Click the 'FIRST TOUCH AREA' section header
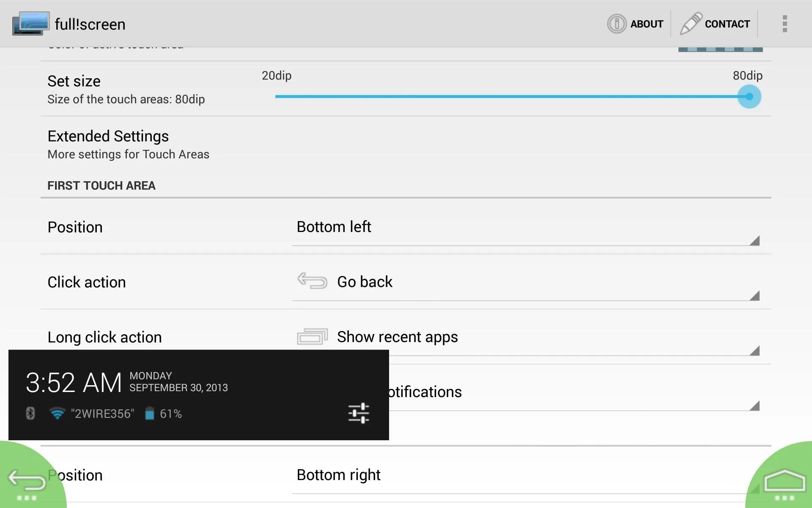This screenshot has height=508, width=812. pos(101,185)
